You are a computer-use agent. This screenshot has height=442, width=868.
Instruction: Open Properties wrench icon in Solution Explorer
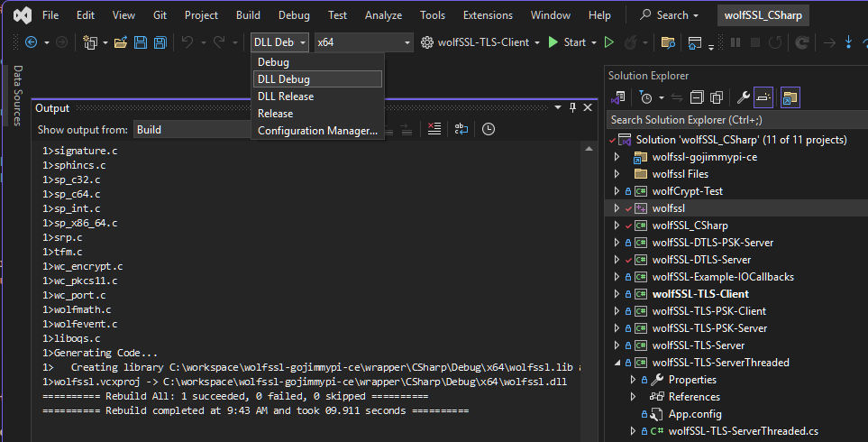tap(744, 97)
